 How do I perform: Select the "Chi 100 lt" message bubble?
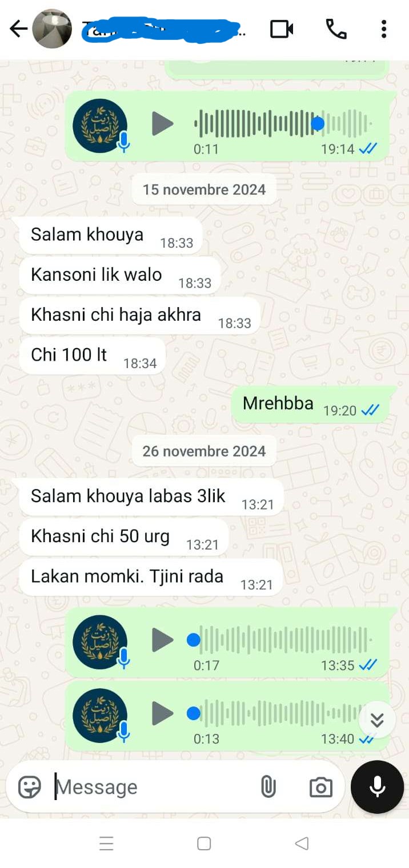coord(93,356)
